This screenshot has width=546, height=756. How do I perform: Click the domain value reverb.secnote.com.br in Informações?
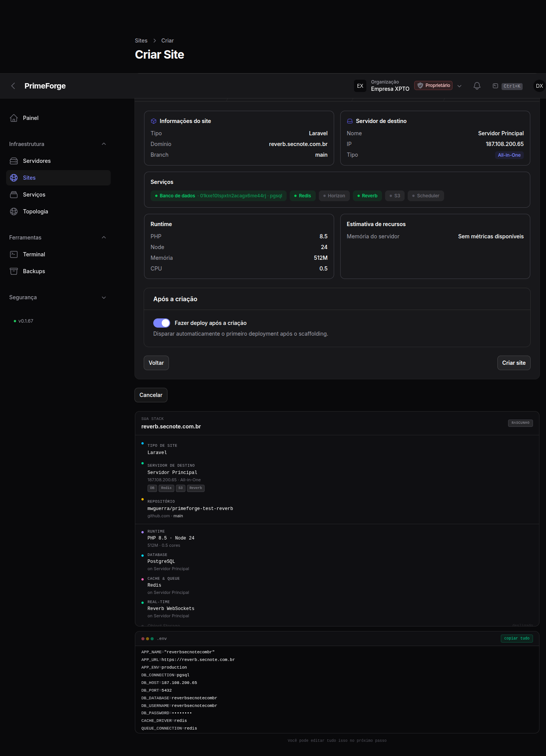click(x=298, y=144)
